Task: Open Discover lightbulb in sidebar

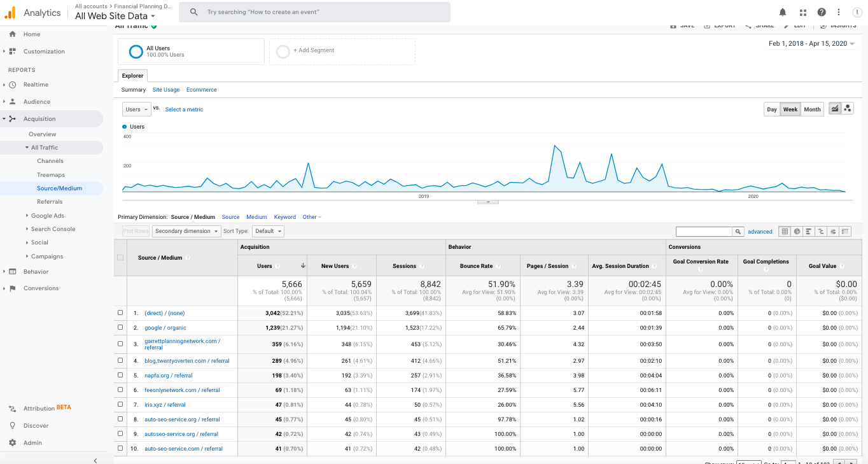Action: point(13,425)
